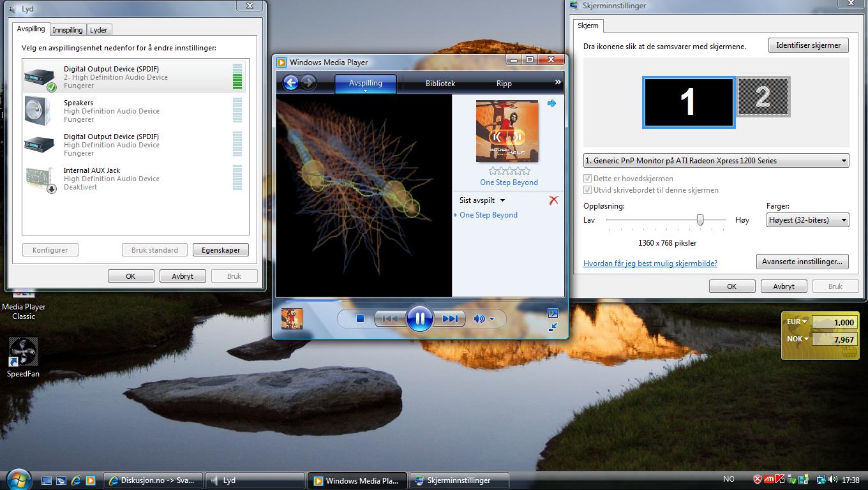The image size is (868, 490).
Task: Switch to the Lyder tab in Lyd
Action: [x=98, y=30]
